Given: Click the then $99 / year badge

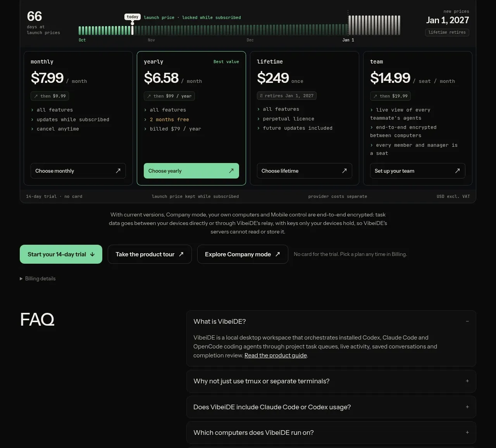Looking at the screenshot, I should tap(169, 96).
